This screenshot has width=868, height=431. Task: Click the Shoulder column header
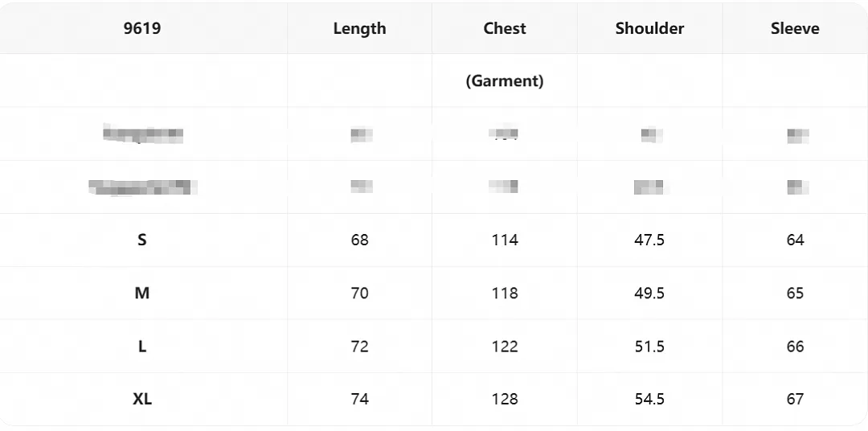[x=650, y=28]
